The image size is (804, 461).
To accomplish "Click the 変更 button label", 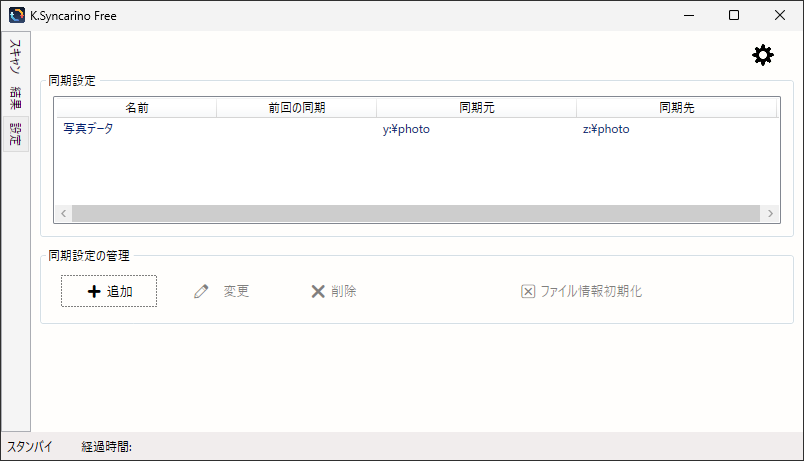I will (236, 291).
